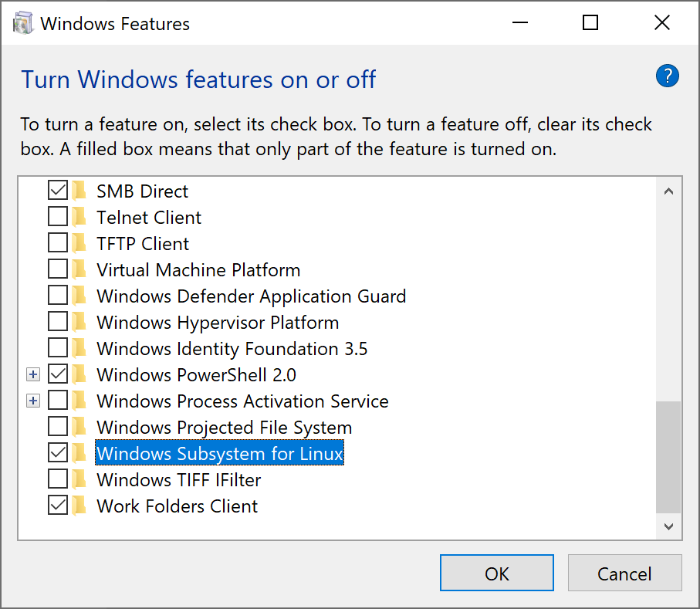Screen dimensions: 700x609
Task: Click the folder icon next to SMB Direct
Action: click(79, 191)
